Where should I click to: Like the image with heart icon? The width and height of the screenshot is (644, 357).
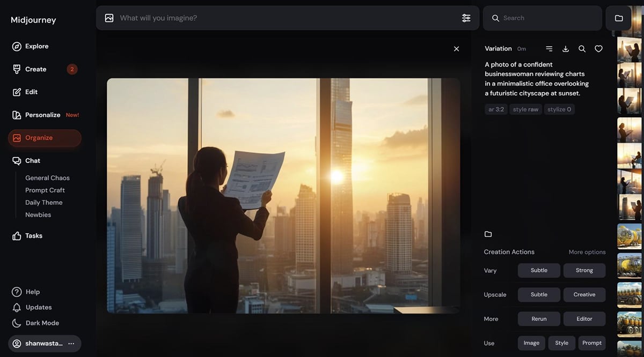click(598, 49)
